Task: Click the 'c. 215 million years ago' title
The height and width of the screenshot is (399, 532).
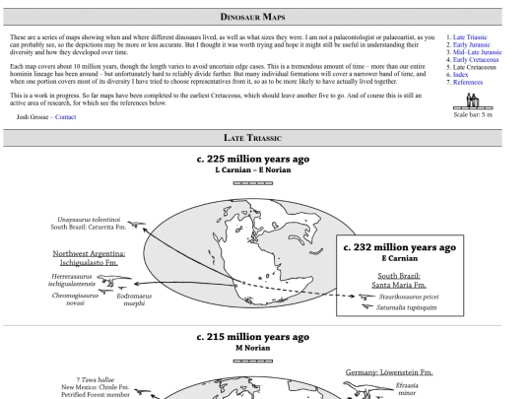Action: (x=253, y=337)
